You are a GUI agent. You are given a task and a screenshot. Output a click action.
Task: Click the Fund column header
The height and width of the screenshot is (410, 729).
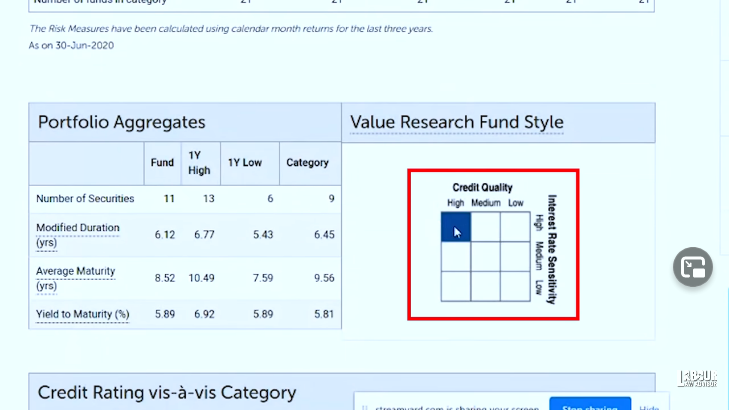(162, 163)
